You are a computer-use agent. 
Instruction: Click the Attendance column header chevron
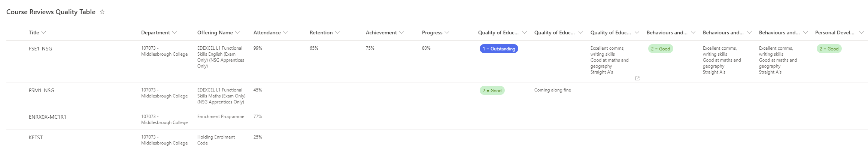click(285, 33)
